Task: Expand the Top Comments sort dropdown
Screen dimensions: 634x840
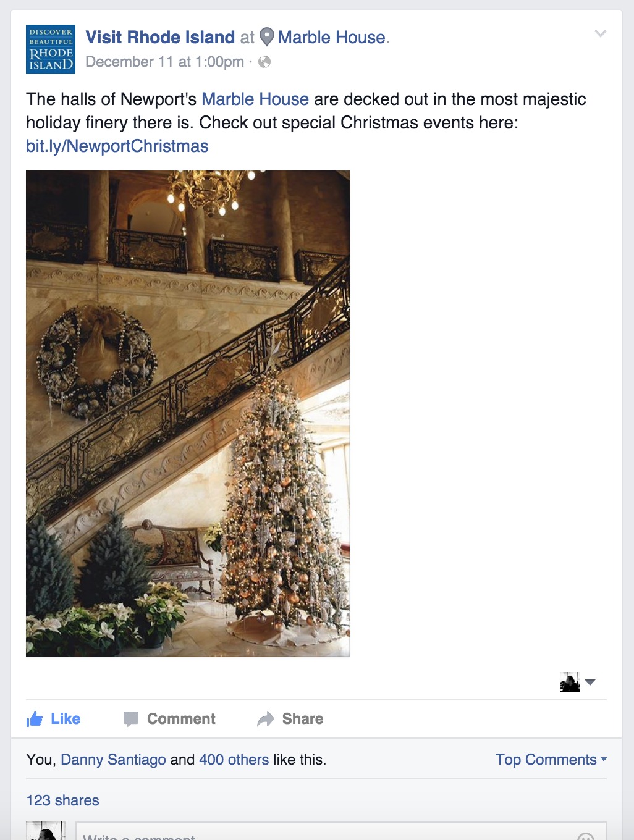Action: pos(551,760)
